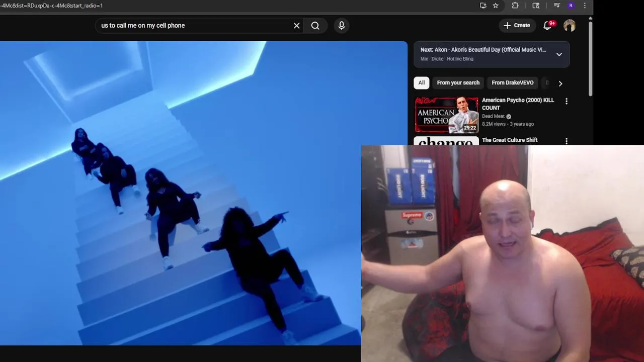Click the magnifier search button

[x=315, y=26]
